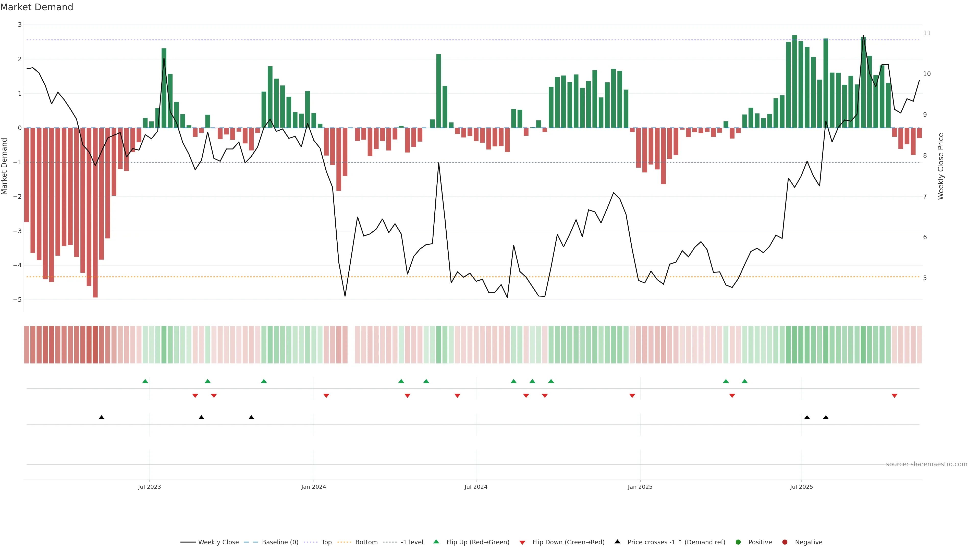
Task: Click black triangle Price crosses legend icon
Action: pyautogui.click(x=617, y=542)
